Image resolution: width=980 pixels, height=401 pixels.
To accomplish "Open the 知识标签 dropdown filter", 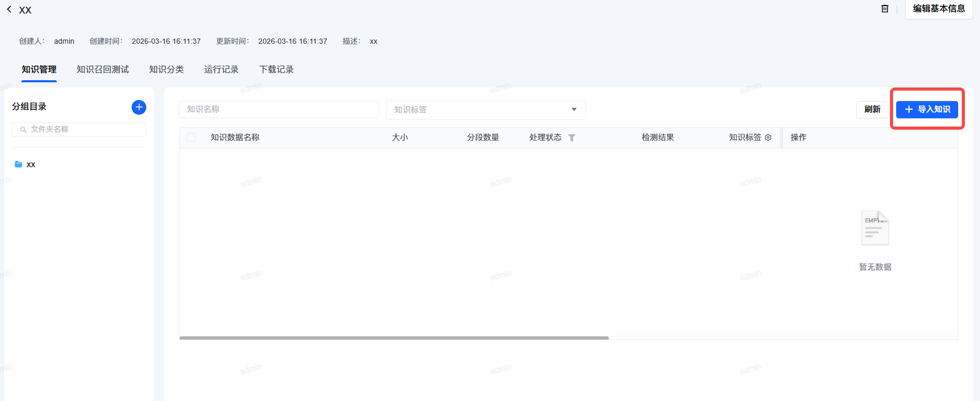I will [486, 110].
